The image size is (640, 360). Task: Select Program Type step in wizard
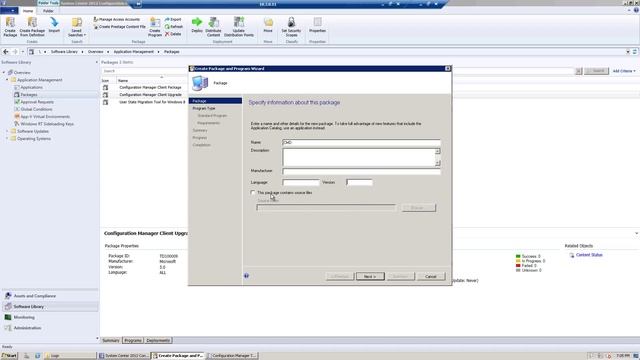[204, 109]
